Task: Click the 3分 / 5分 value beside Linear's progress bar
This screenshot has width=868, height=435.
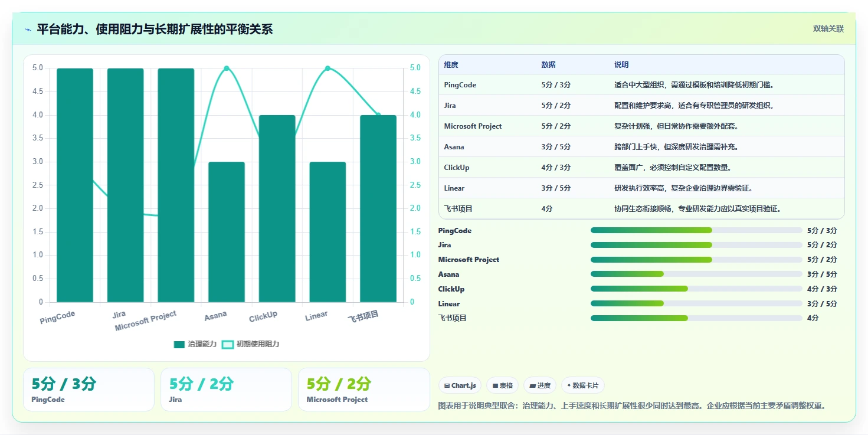Action: [x=822, y=304]
